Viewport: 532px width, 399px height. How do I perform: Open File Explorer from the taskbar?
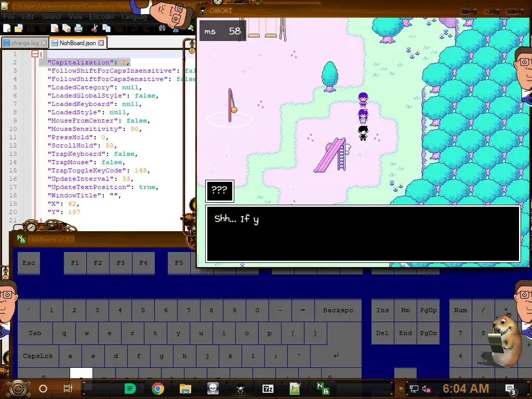click(185, 389)
